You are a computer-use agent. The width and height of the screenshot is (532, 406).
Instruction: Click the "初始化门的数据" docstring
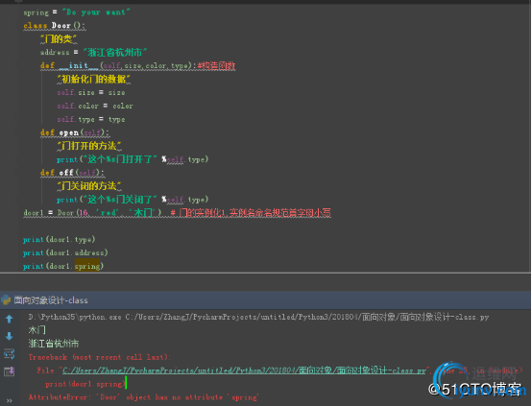pyautogui.click(x=94, y=79)
